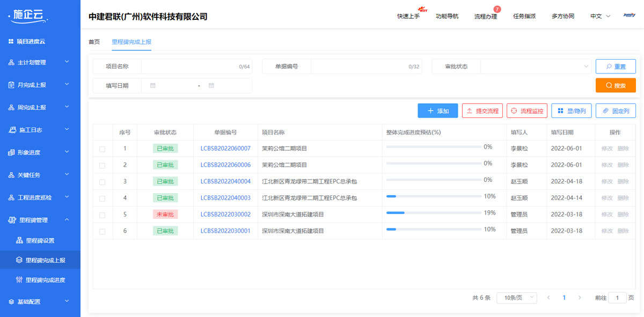Image resolution: width=644 pixels, height=317 pixels.
Task: Click the orange 搜索 button
Action: [x=616, y=85]
